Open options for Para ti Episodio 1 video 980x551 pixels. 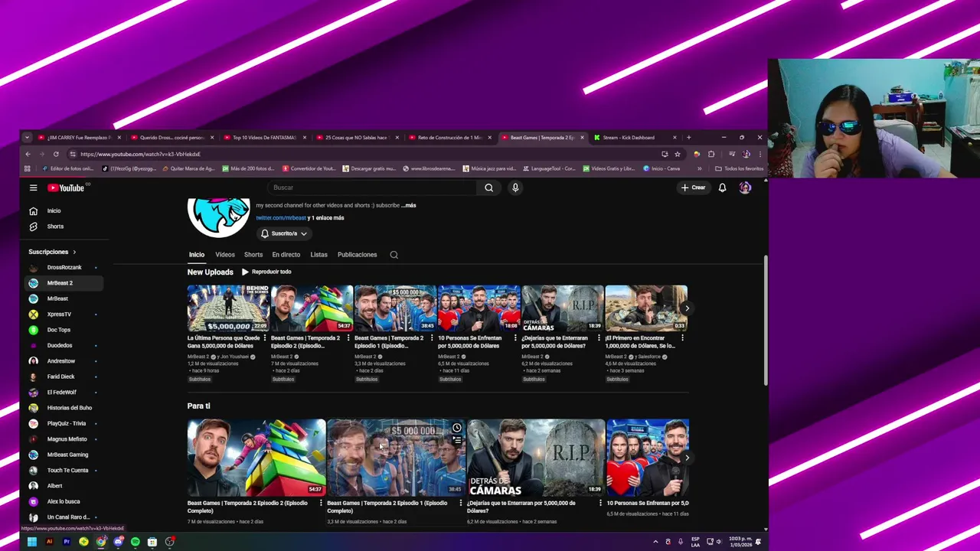tap(460, 504)
